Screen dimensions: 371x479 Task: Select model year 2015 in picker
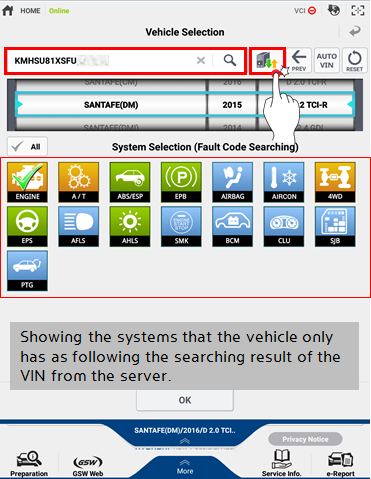(x=232, y=105)
